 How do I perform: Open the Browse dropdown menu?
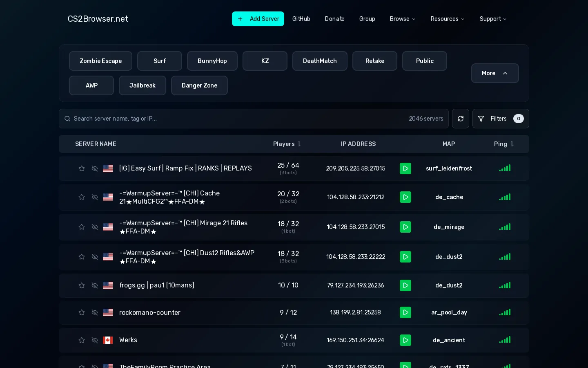(403, 19)
